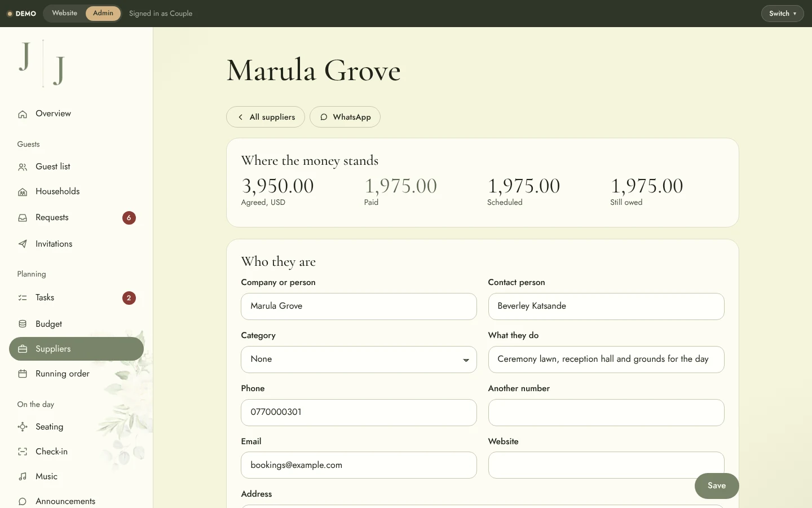The height and width of the screenshot is (508, 812).
Task: Select the Admin view toggle
Action: (103, 13)
